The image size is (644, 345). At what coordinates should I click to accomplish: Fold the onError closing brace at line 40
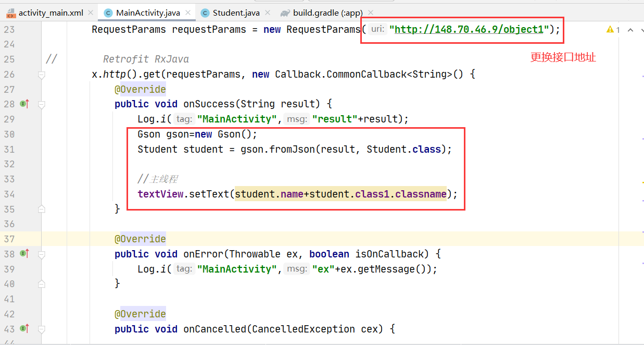tap(42, 284)
